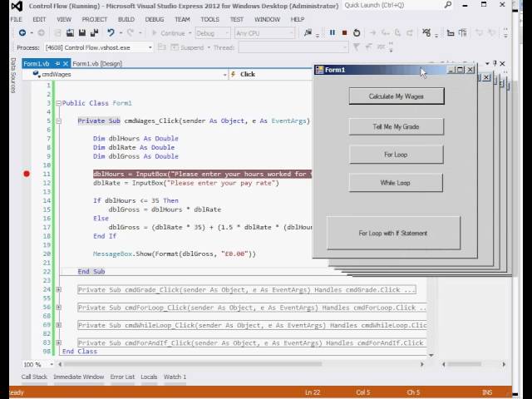
Task: Click the Thread combo box
Action: point(293,47)
